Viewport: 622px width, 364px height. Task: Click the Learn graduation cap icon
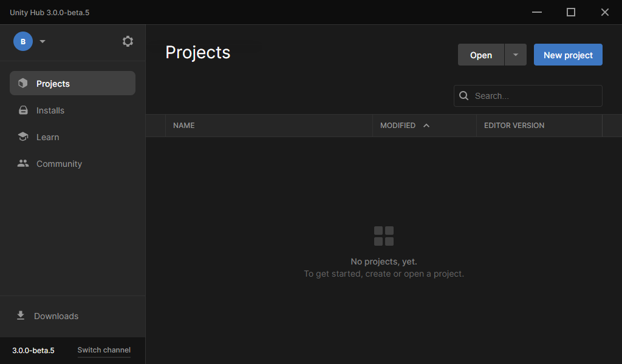[23, 136]
